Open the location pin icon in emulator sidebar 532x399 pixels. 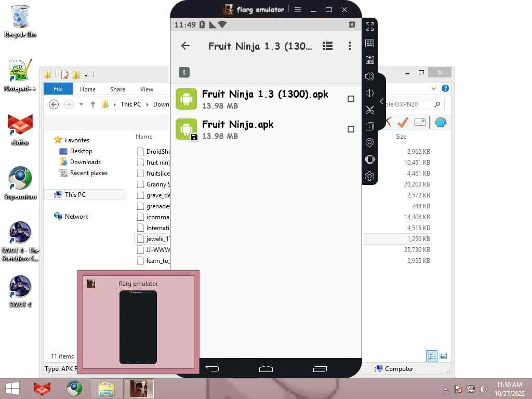369,143
